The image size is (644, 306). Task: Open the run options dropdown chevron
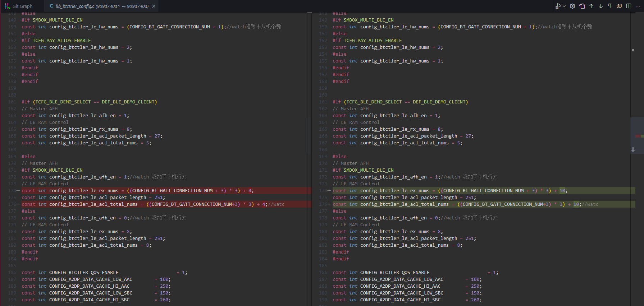point(564,6)
